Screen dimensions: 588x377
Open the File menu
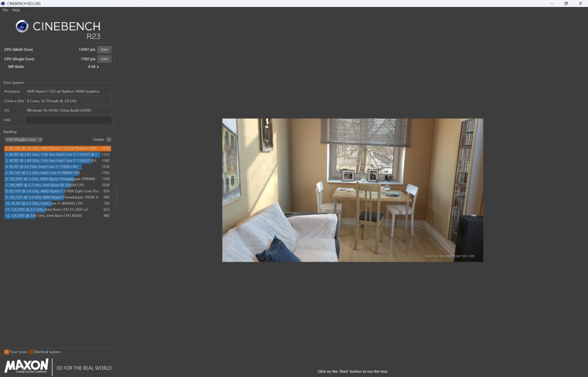[x=5, y=10]
